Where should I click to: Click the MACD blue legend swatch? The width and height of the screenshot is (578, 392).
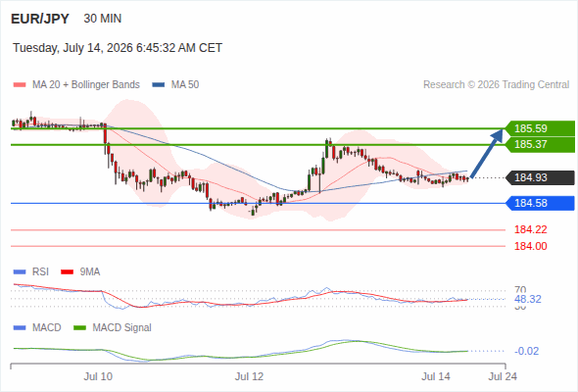pyautogui.click(x=20, y=328)
